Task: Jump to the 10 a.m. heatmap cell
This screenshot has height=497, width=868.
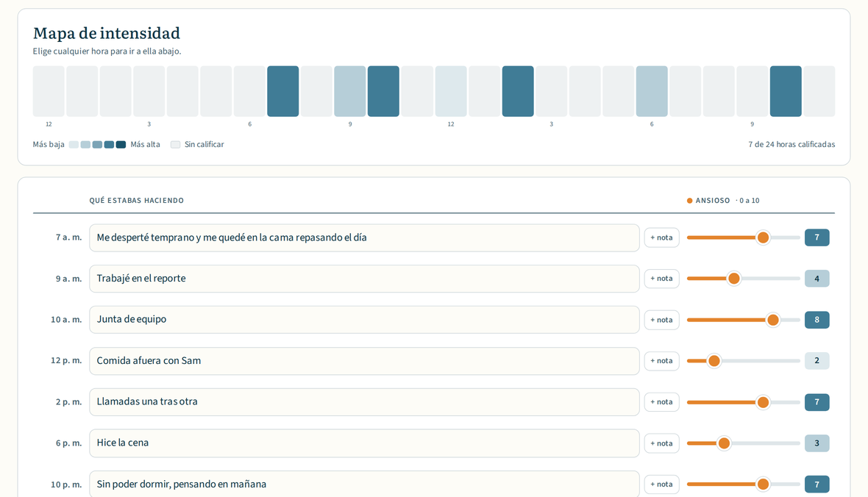Action: point(383,91)
